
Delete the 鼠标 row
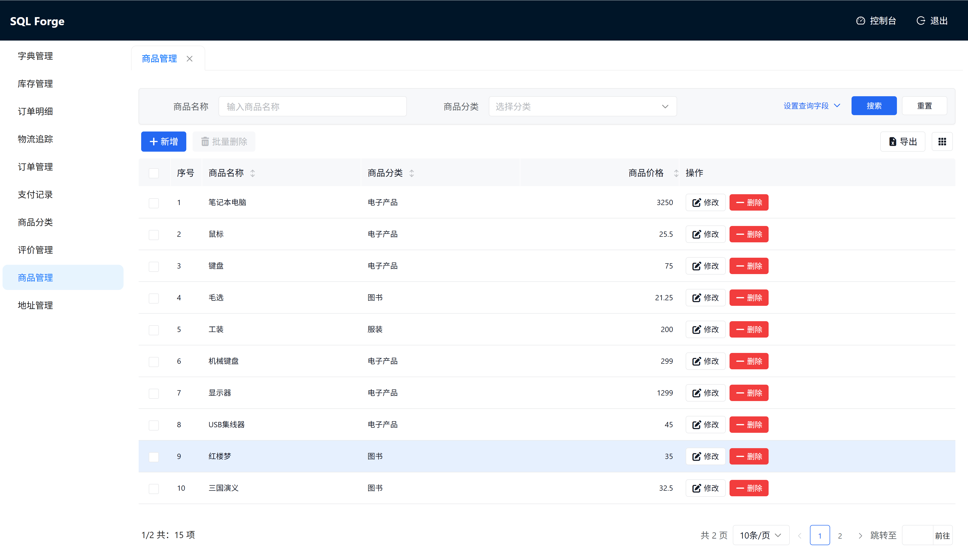[749, 234]
